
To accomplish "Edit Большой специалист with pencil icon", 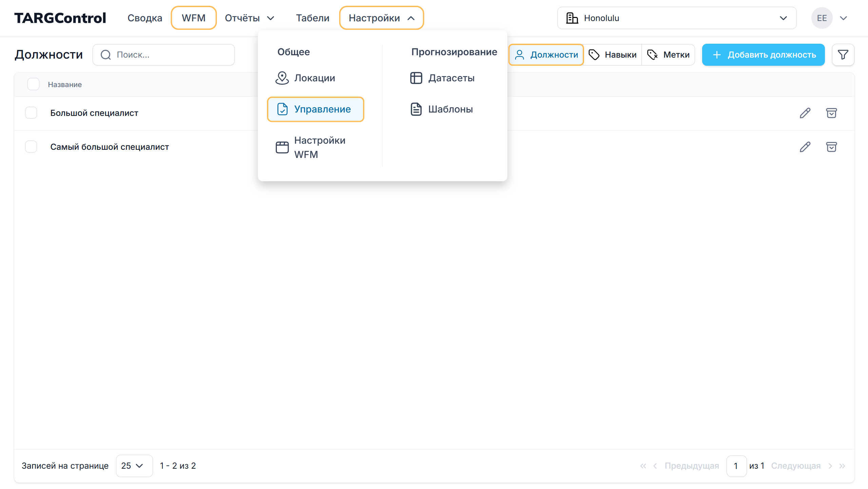I will click(x=805, y=113).
